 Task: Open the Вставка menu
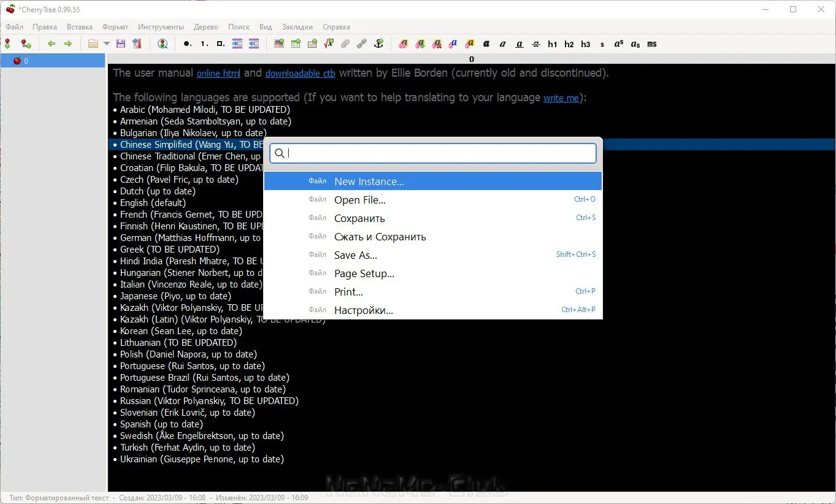[80, 27]
